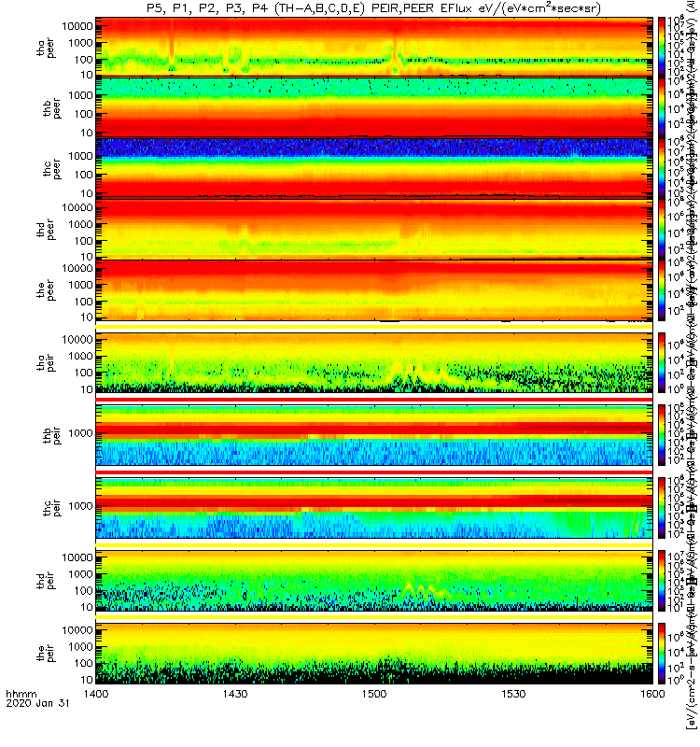Click inside the tha peer spectrogram panel
Image resolution: width=700 pixels, height=747 pixels.
coord(374,47)
